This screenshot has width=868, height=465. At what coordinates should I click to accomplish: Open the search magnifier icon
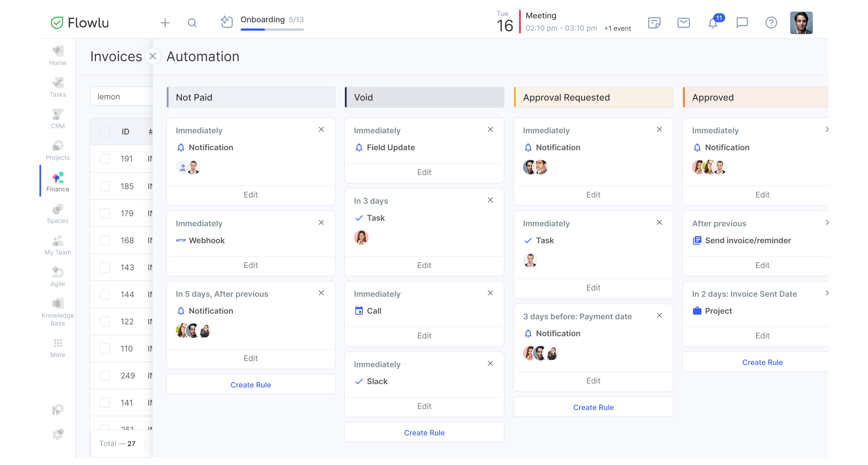pyautogui.click(x=192, y=23)
